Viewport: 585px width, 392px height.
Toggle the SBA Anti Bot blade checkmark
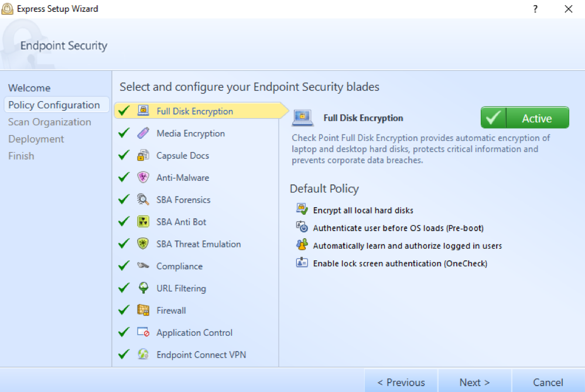124,221
